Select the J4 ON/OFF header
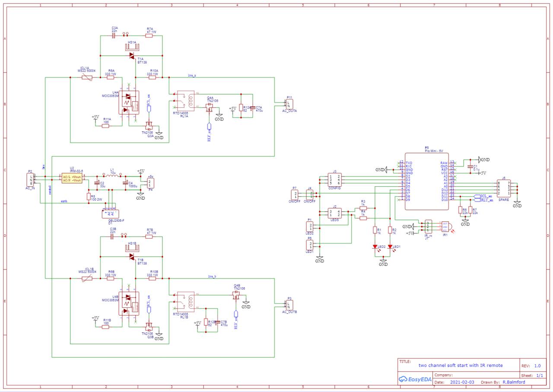553x392 pixels. tap(309, 195)
